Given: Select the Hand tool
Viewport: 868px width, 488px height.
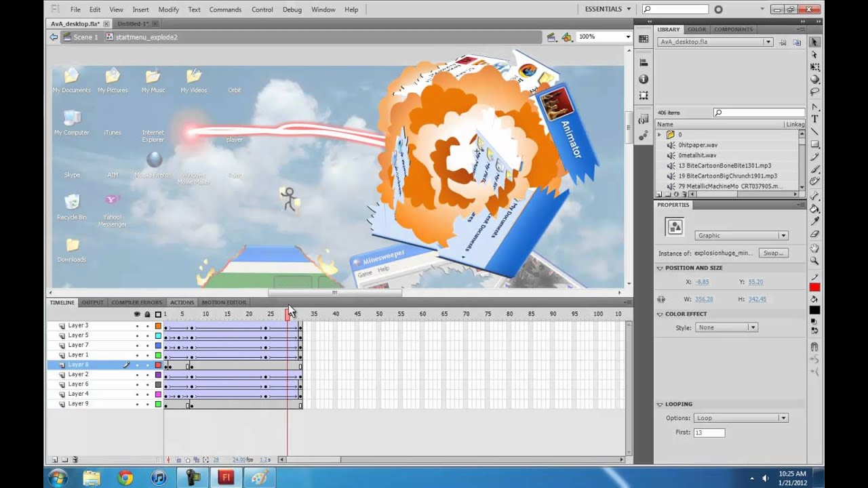Looking at the screenshot, I should point(814,249).
